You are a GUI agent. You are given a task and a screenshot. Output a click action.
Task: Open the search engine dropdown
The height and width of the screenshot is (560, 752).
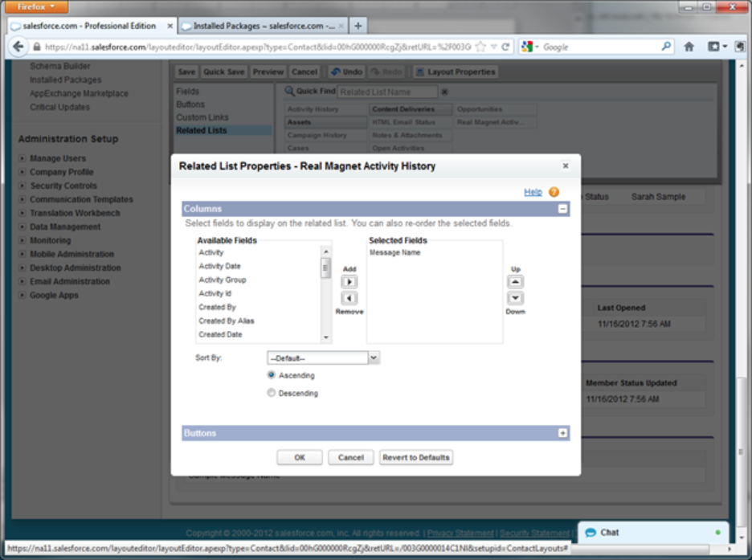530,47
